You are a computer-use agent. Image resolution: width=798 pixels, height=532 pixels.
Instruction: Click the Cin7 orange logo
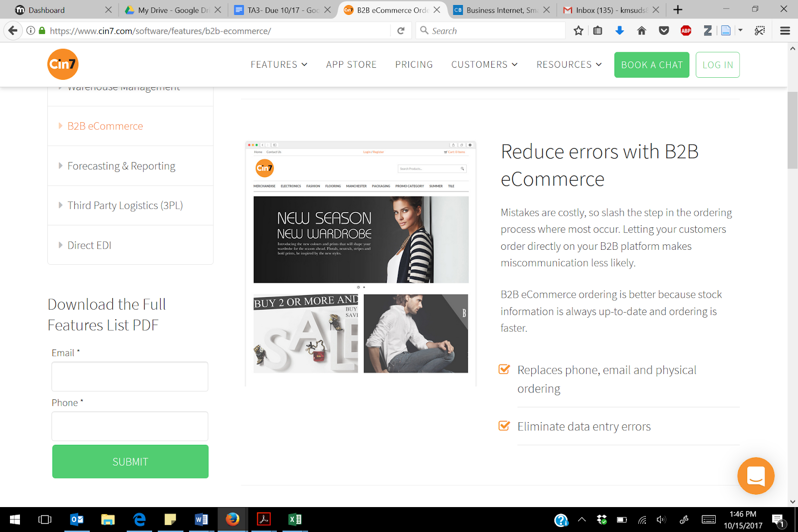tap(63, 64)
